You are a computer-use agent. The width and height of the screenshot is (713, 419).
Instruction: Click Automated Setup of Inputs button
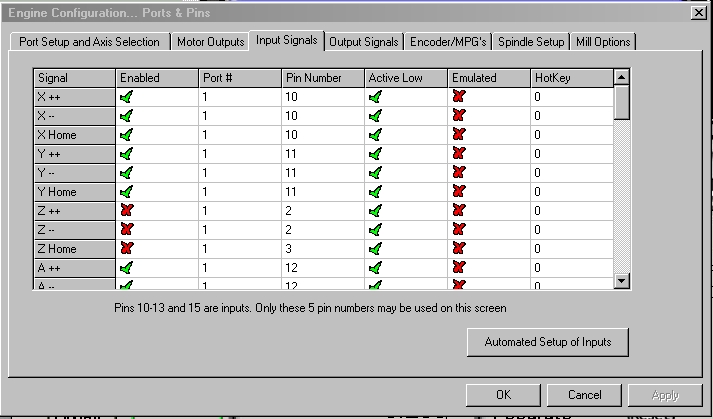[x=547, y=342]
